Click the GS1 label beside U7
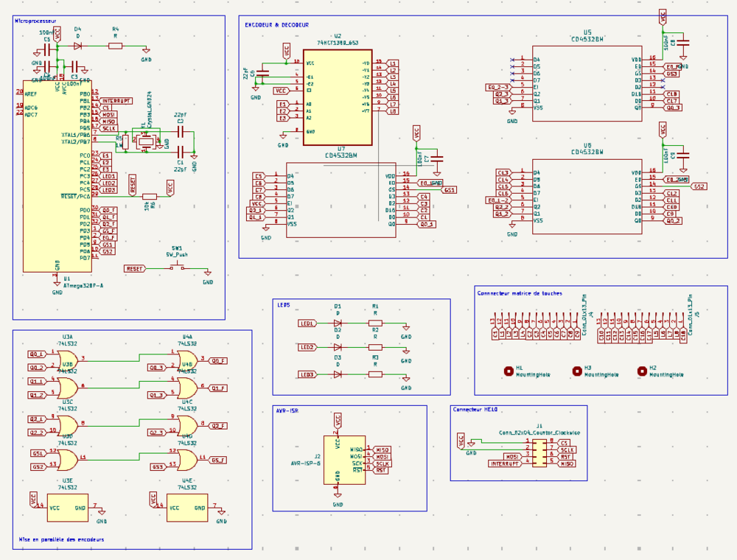The width and height of the screenshot is (737, 560). (449, 190)
